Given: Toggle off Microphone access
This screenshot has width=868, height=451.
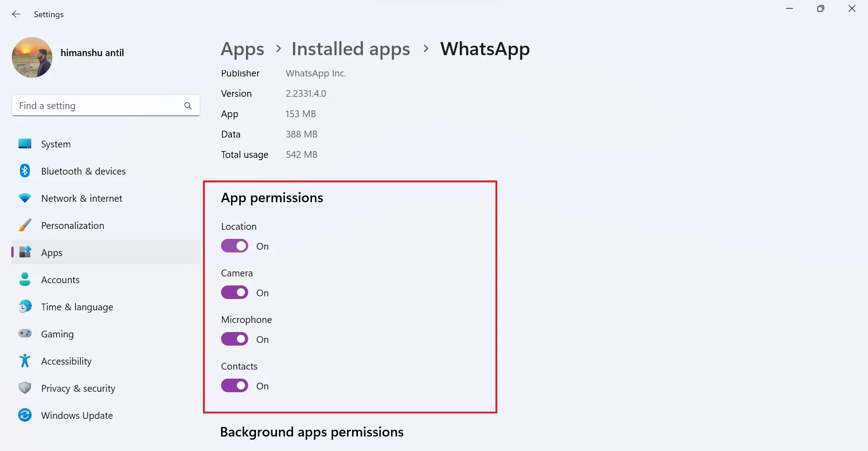Looking at the screenshot, I should pos(234,339).
